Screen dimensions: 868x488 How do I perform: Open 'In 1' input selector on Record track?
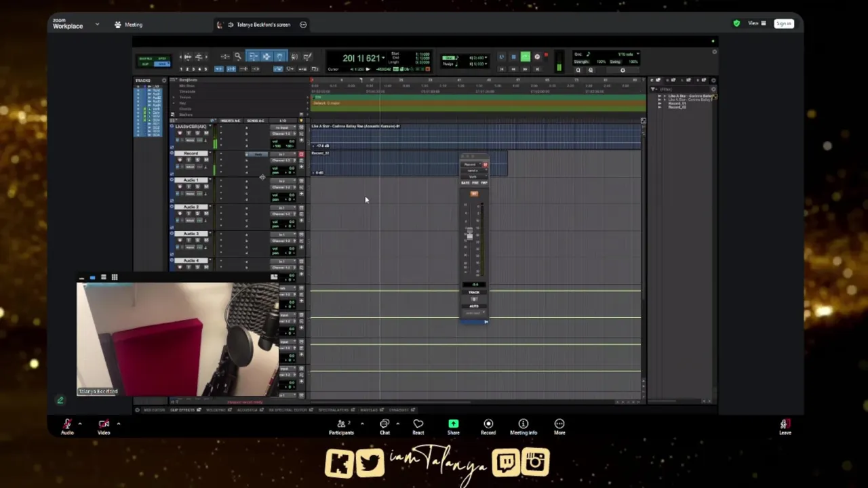coord(283,155)
